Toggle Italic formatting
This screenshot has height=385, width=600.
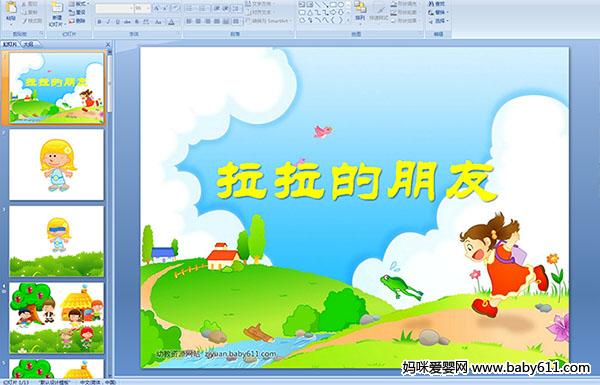point(108,22)
